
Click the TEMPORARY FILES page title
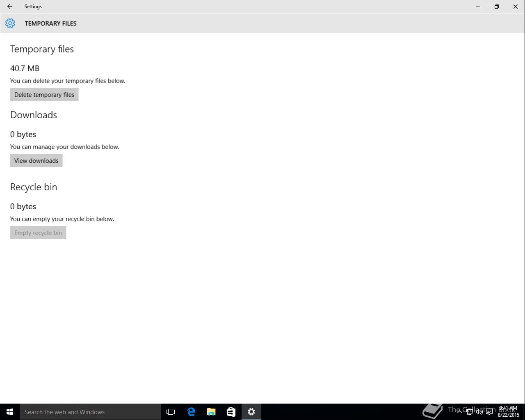(x=50, y=23)
